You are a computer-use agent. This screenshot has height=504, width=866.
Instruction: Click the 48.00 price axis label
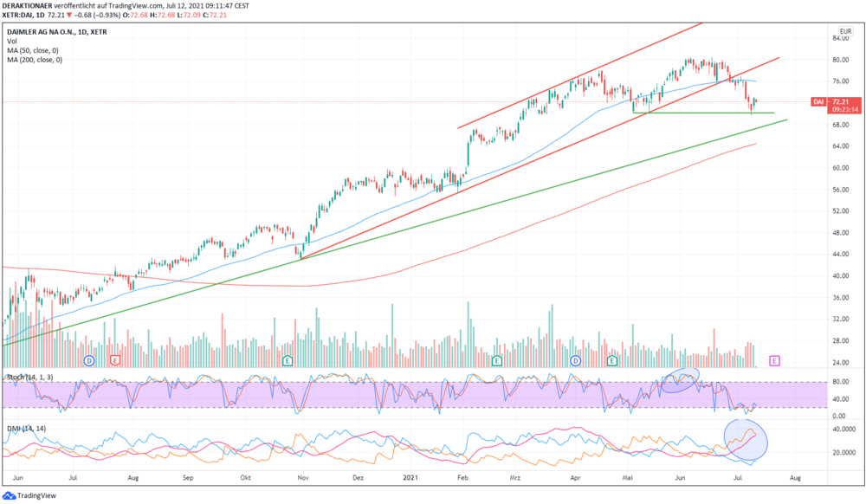(x=840, y=232)
